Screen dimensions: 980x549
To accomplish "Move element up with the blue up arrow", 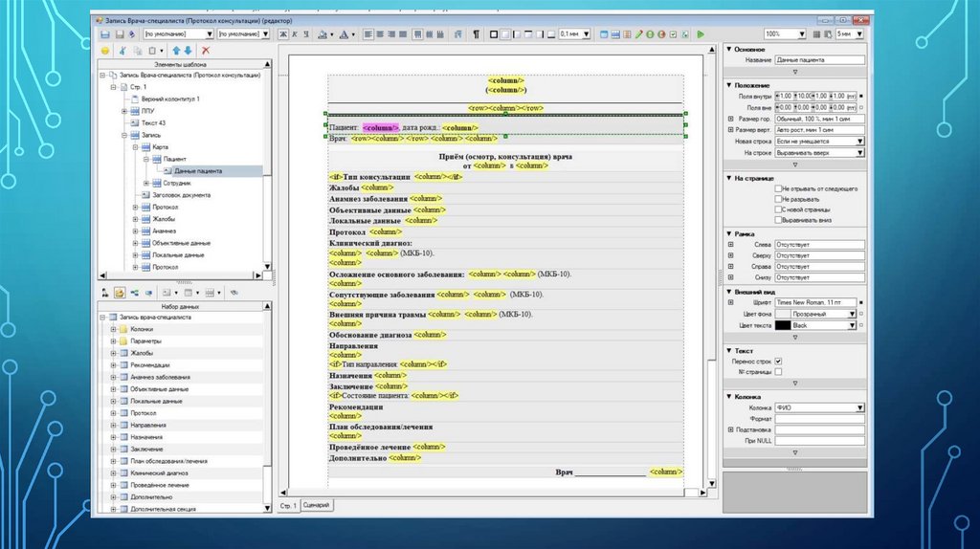I will click(176, 50).
